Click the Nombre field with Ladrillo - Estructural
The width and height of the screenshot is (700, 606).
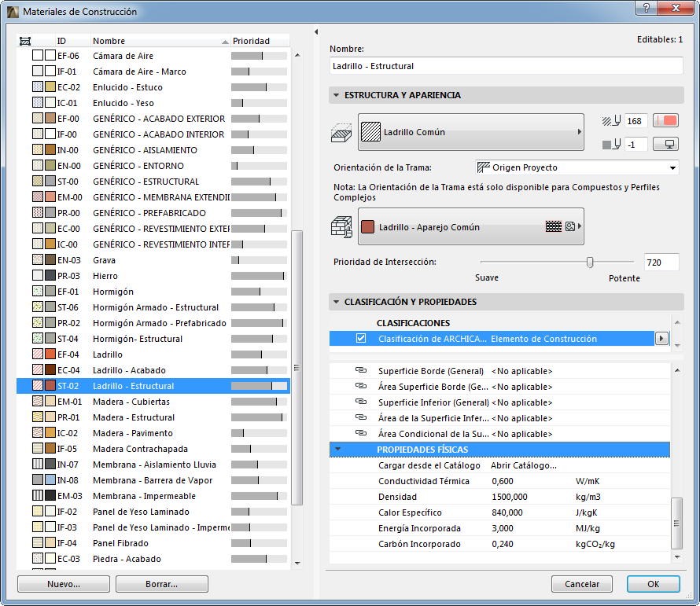click(506, 66)
